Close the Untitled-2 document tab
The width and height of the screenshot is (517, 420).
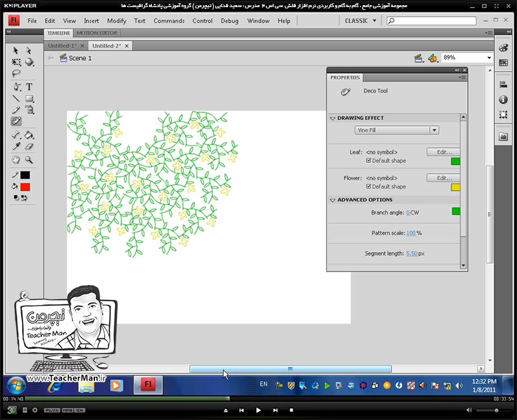pos(127,46)
